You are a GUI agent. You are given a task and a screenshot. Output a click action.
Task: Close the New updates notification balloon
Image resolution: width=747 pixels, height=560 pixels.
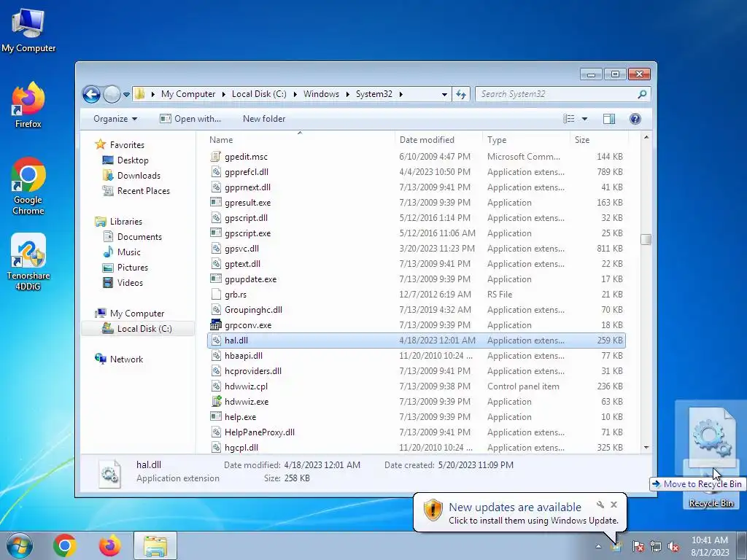[x=614, y=505]
